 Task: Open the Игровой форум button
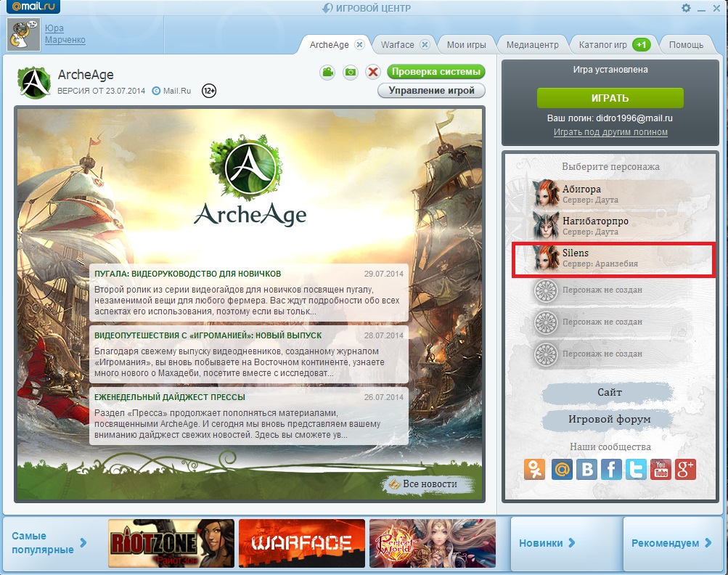coord(609,420)
